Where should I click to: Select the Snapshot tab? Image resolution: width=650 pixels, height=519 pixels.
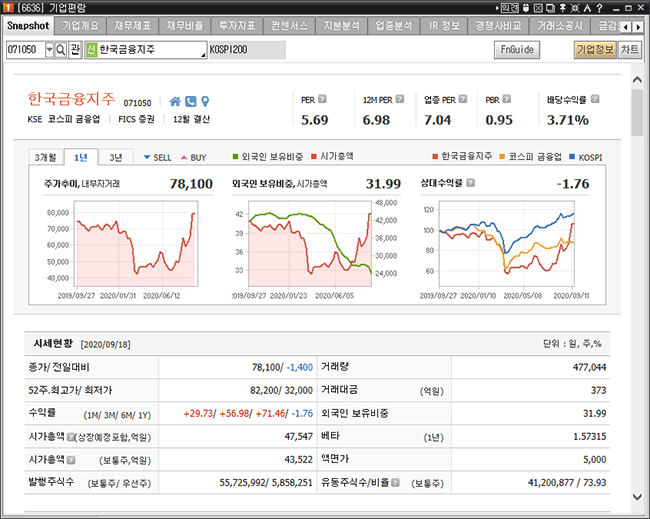pos(28,26)
